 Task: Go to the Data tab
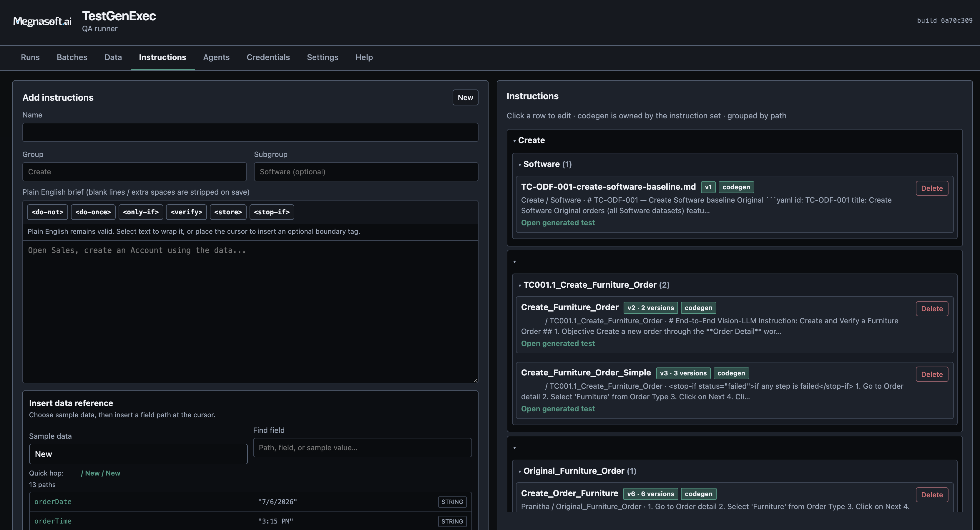tap(113, 57)
